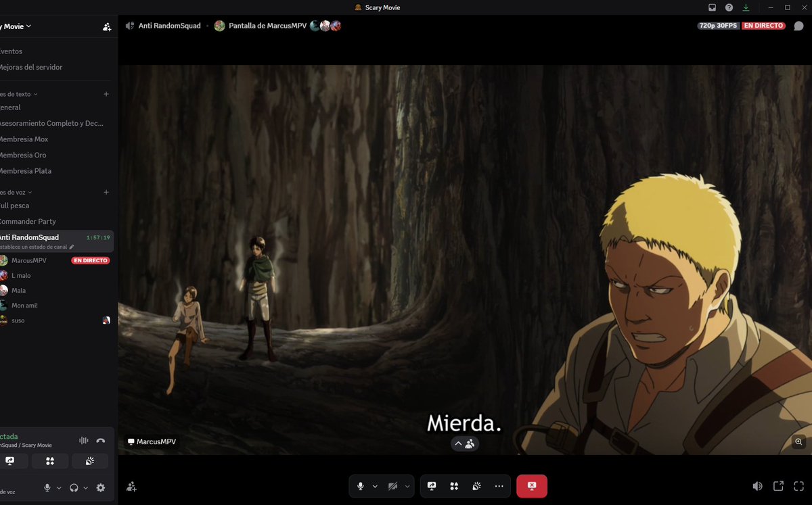
Task: Open the invite people icon beside server name
Action: [107, 27]
